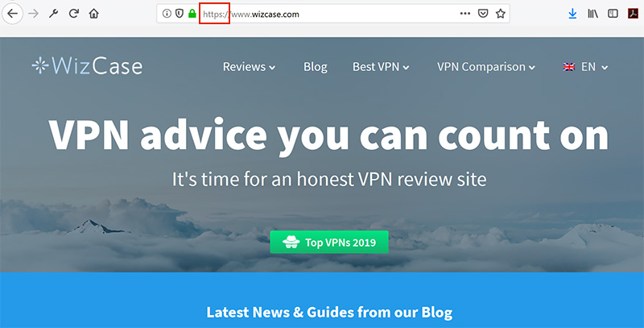Open the EN language selector dropdown
Viewport: 644px width, 328px height.
click(x=594, y=67)
